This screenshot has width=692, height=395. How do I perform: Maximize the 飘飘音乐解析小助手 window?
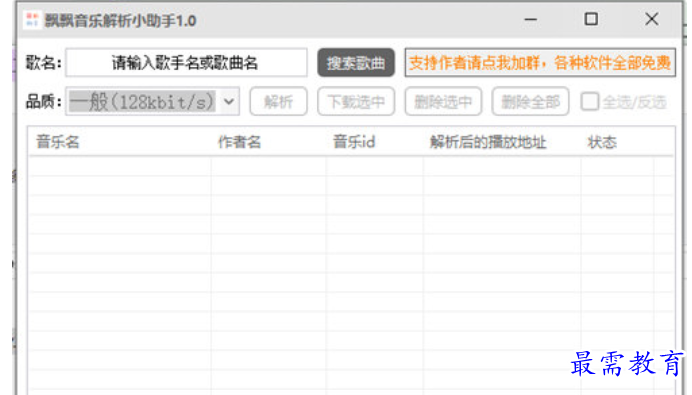coord(591,19)
